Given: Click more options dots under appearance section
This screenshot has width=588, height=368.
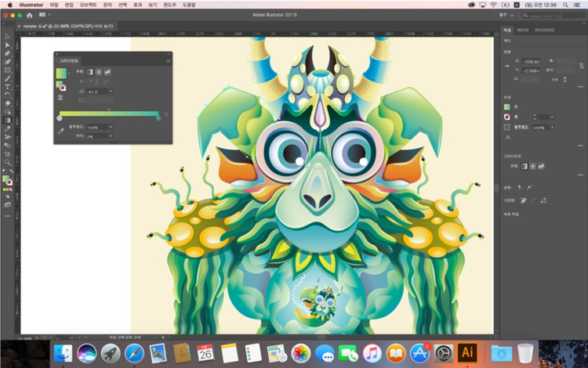Looking at the screenshot, I should tap(580, 146).
